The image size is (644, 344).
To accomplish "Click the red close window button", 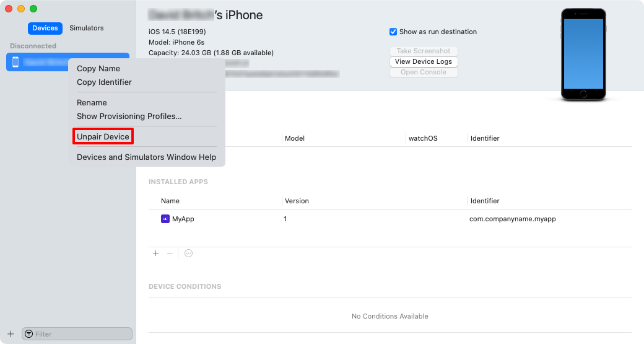I will pos(9,9).
